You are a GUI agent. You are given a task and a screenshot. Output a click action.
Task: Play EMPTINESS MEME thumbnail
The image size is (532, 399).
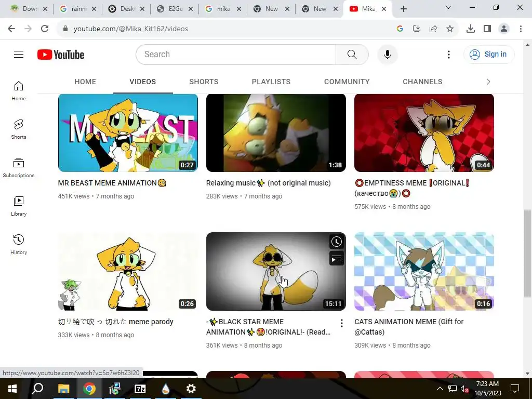pos(424,133)
